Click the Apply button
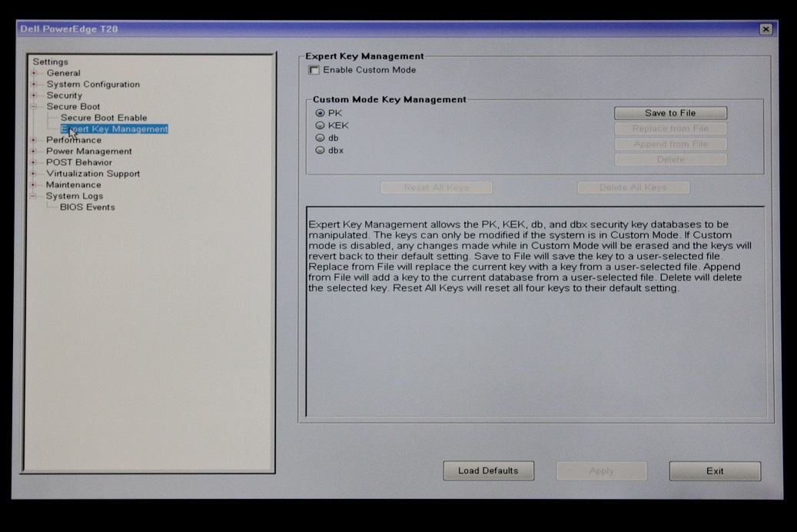 point(601,471)
